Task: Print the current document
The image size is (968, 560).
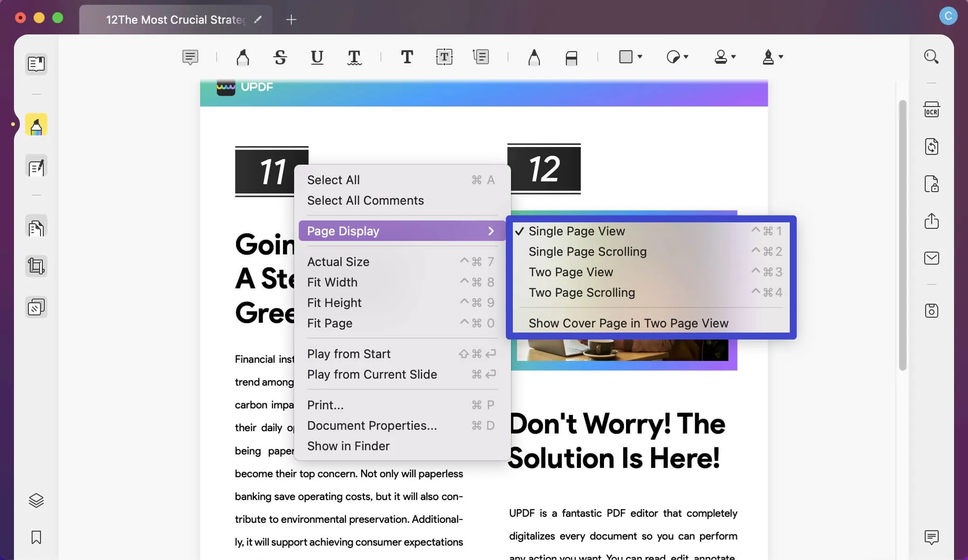Action: tap(325, 405)
